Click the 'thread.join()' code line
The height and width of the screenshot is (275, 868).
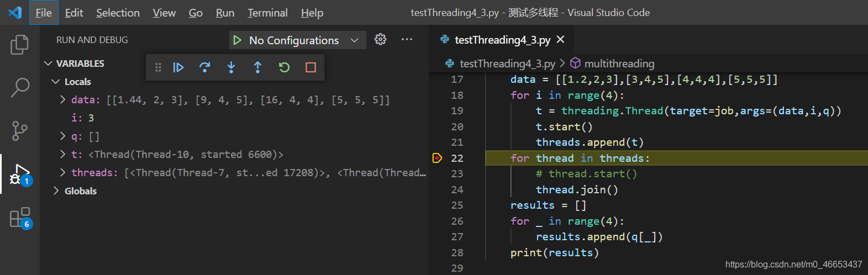pyautogui.click(x=577, y=189)
